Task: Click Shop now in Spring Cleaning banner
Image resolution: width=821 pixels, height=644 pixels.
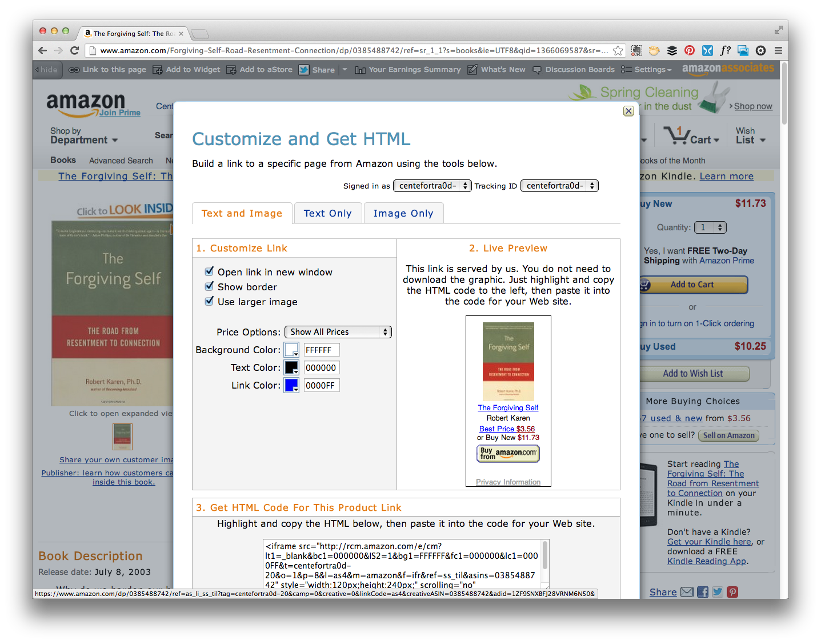Action: coord(753,106)
